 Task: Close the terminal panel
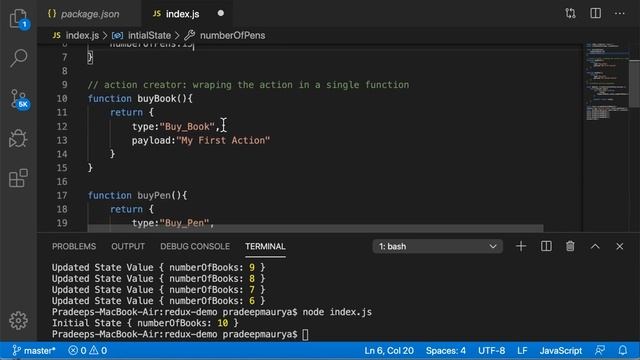click(x=620, y=246)
